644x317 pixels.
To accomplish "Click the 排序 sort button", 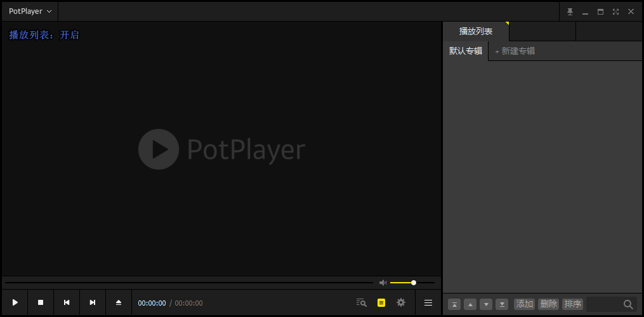I will 572,304.
